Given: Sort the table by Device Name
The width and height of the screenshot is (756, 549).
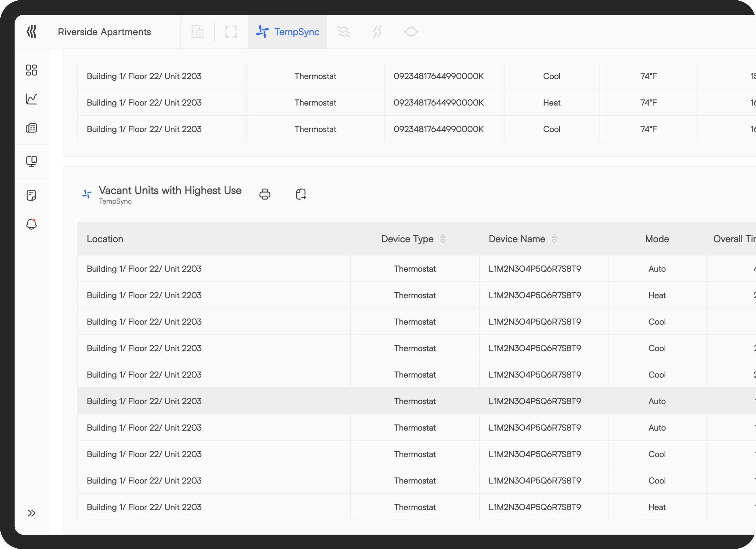Looking at the screenshot, I should pos(554,239).
